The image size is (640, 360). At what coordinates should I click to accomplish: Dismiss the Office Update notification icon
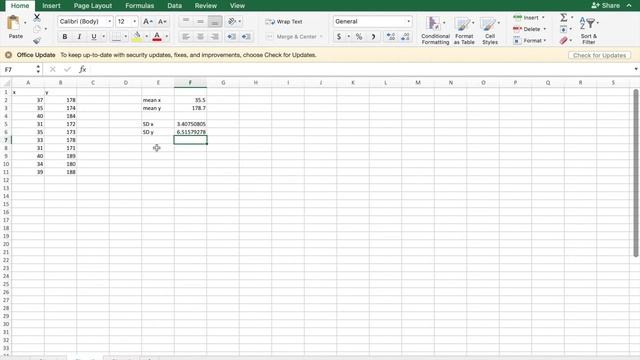pos(8,55)
